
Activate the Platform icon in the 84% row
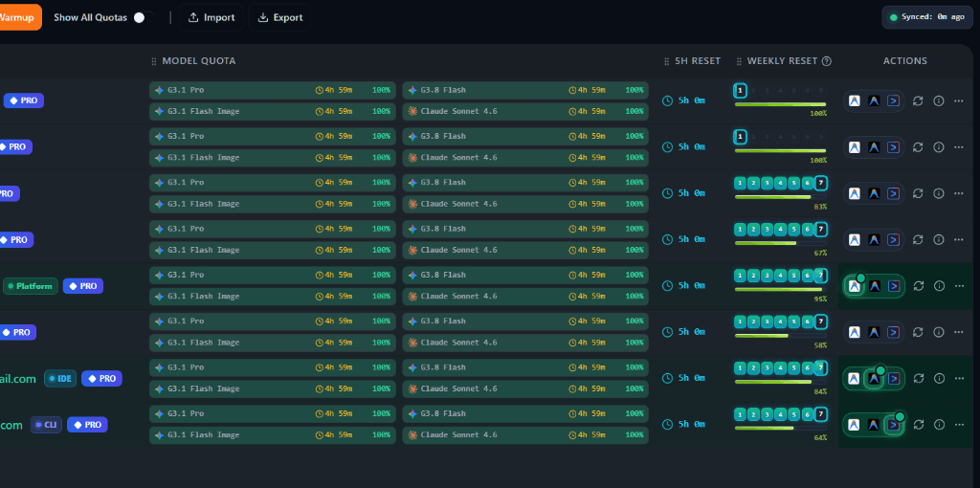coord(855,378)
